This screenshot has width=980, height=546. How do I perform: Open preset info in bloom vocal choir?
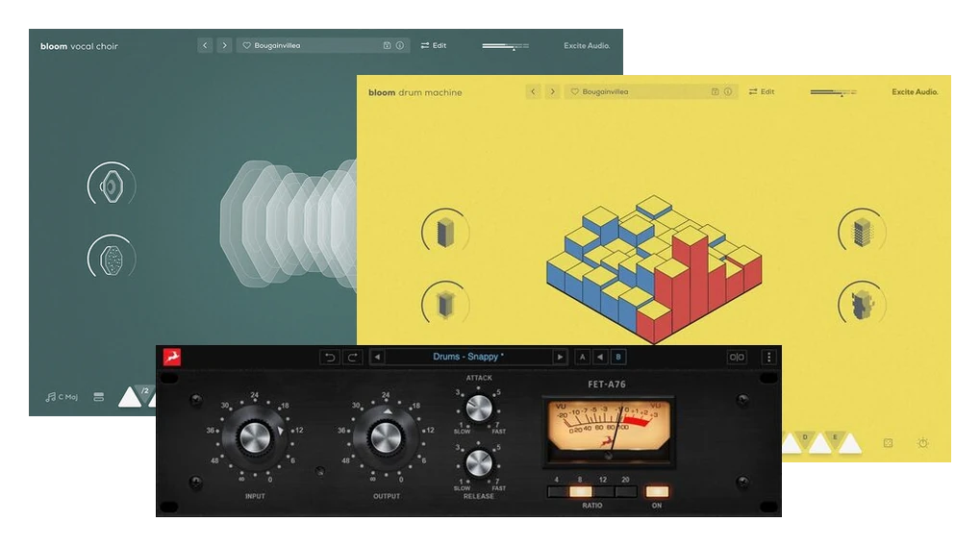click(400, 45)
